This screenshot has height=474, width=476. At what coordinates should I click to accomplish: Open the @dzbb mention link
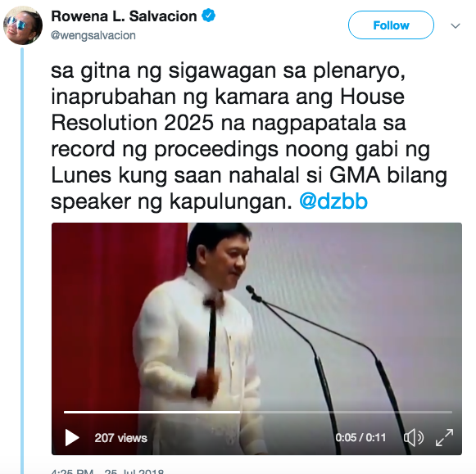(x=333, y=201)
